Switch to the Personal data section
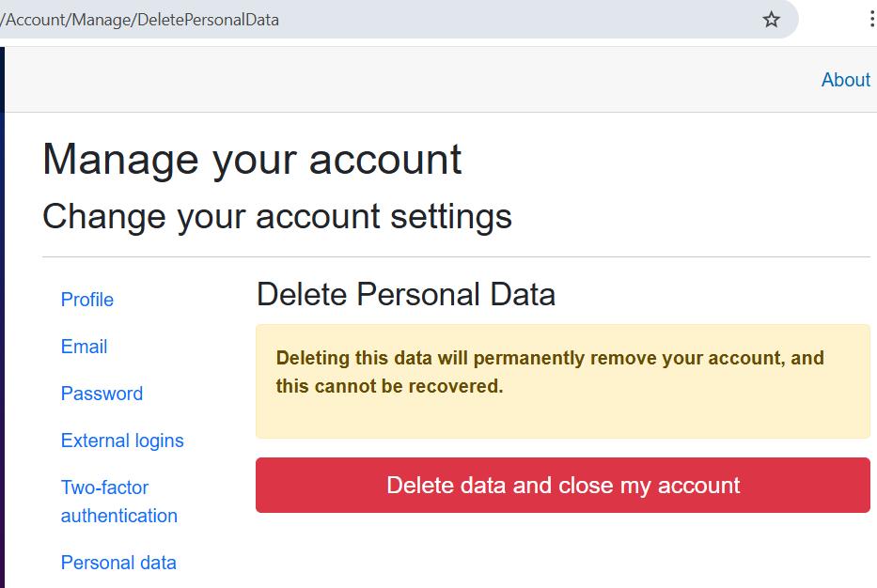The image size is (877, 588). click(x=118, y=563)
